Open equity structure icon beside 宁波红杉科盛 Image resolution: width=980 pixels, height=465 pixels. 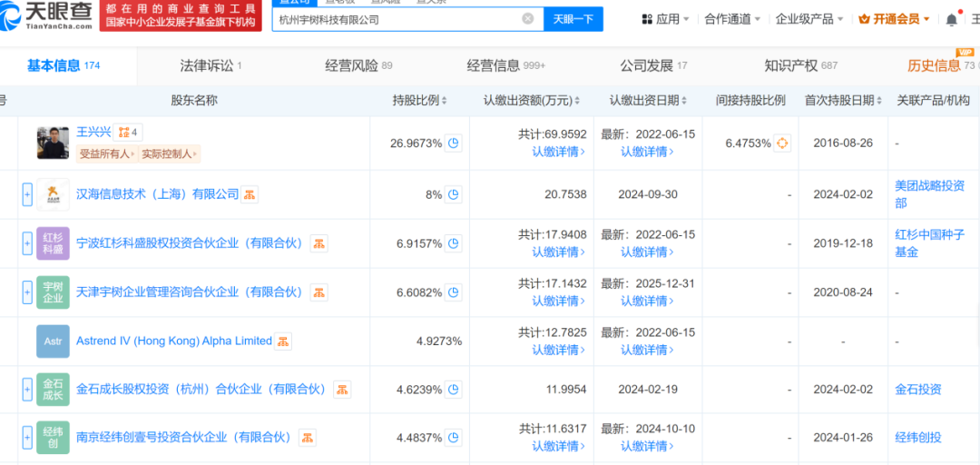[x=318, y=243]
